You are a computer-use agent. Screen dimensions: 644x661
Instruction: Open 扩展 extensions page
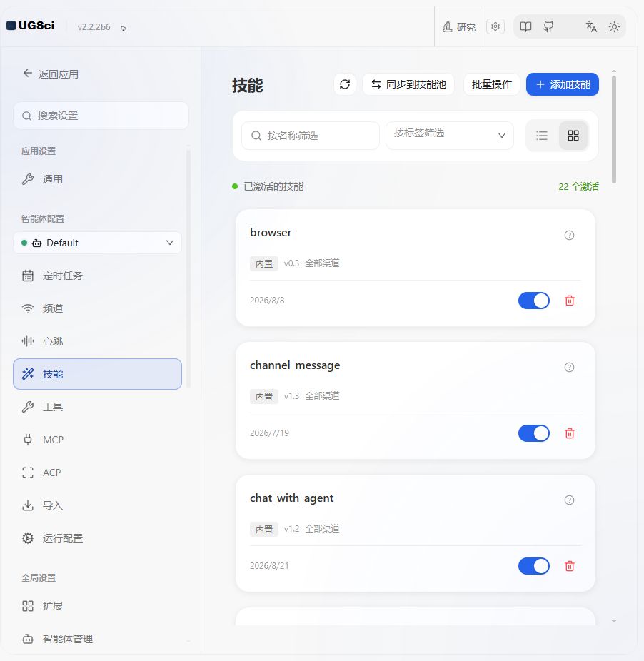point(97,606)
